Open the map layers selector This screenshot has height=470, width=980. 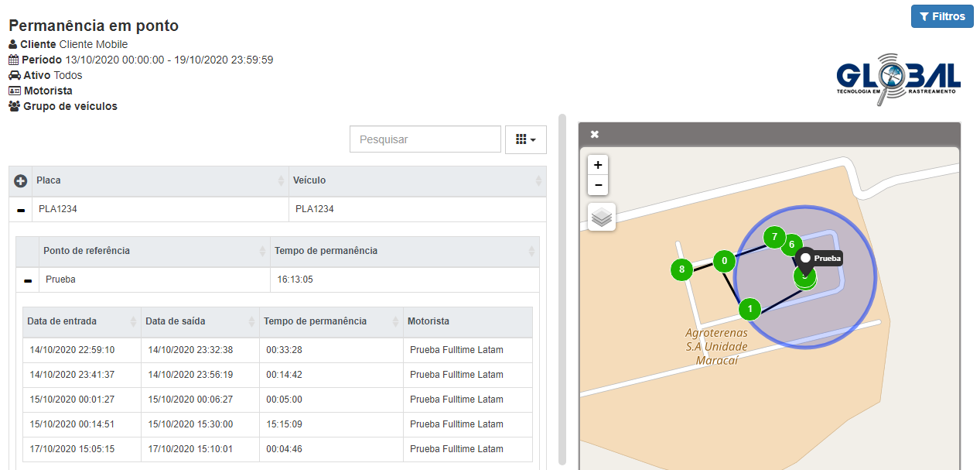pos(602,217)
